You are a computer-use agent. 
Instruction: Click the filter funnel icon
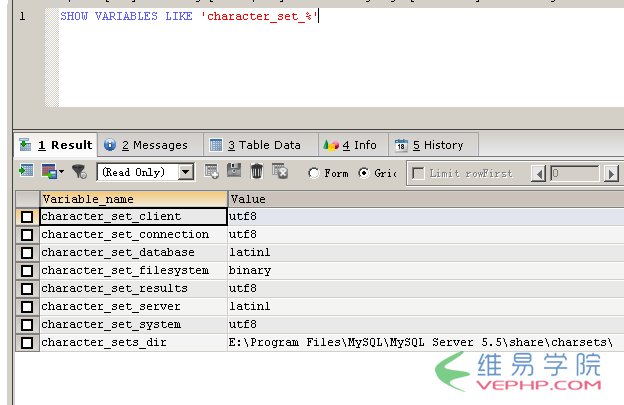click(79, 171)
